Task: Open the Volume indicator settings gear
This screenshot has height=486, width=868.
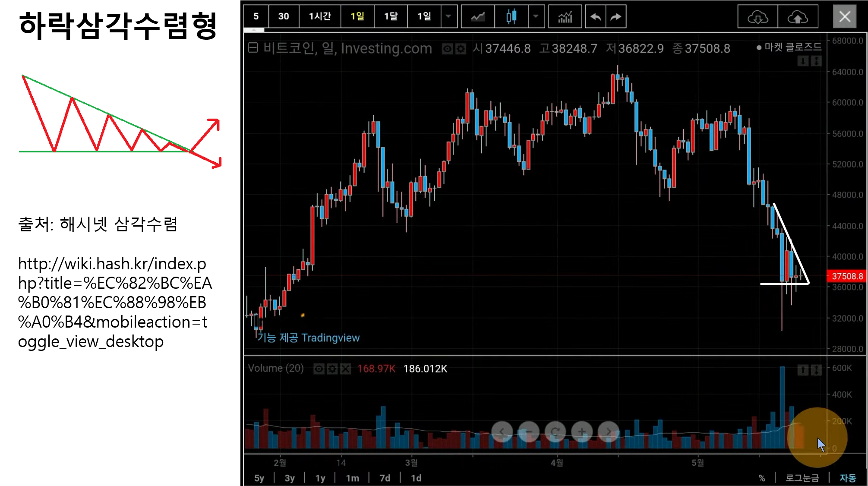Action: pos(332,369)
